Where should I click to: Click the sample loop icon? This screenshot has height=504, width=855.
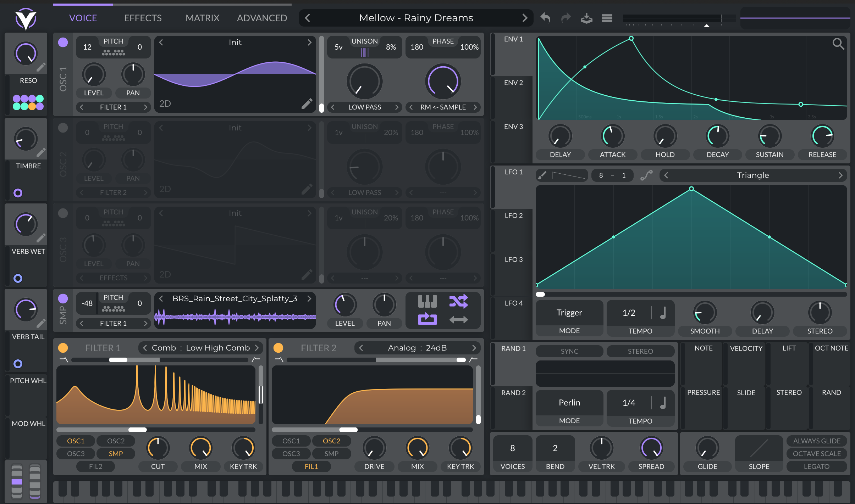(x=427, y=319)
